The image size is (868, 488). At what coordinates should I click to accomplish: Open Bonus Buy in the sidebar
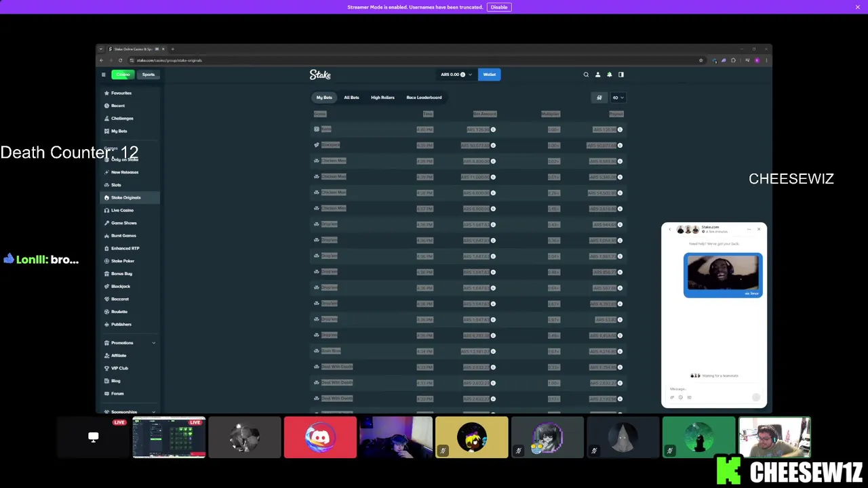click(129, 274)
